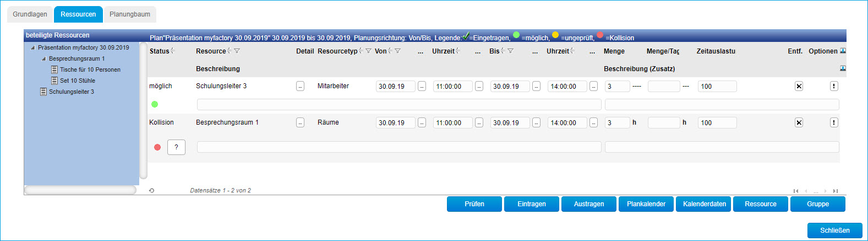The width and height of the screenshot is (868, 241).
Task: Sort by the Bis column
Action: click(503, 51)
